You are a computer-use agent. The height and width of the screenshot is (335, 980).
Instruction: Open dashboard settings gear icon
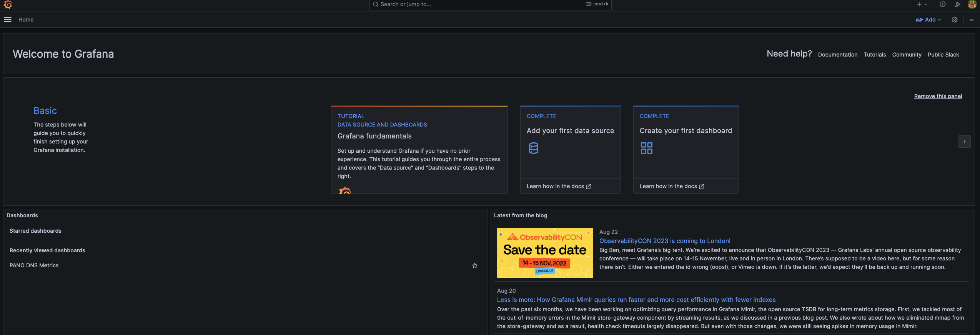point(955,20)
